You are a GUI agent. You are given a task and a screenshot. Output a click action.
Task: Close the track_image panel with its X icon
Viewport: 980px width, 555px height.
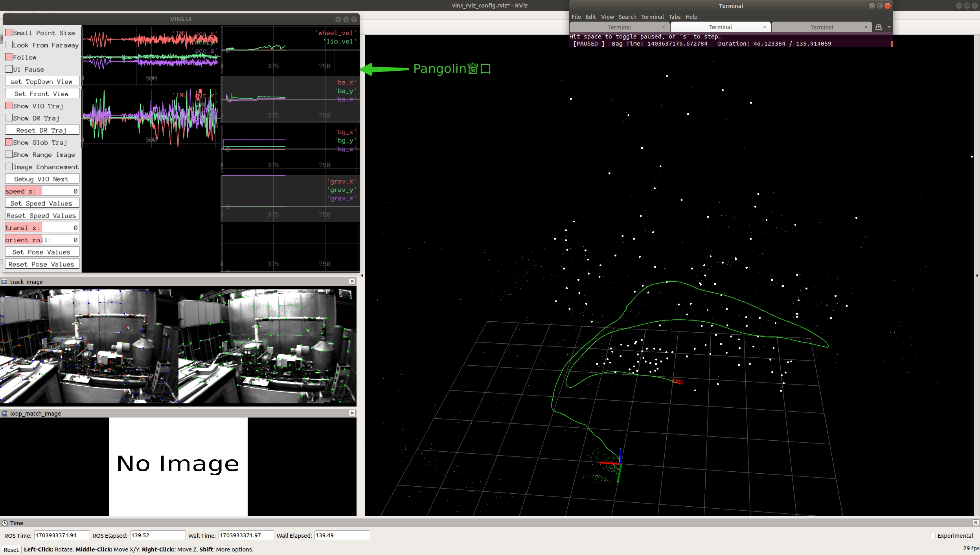coord(352,281)
